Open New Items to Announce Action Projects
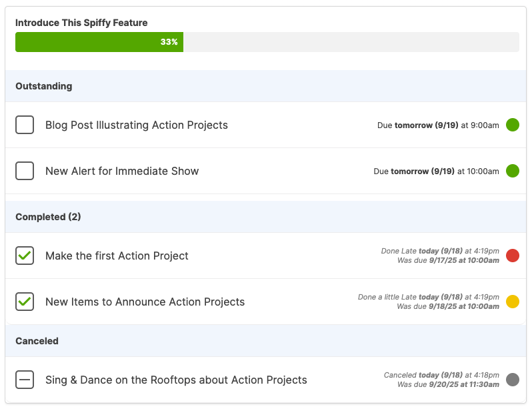This screenshot has width=532, height=409. pyautogui.click(x=145, y=302)
